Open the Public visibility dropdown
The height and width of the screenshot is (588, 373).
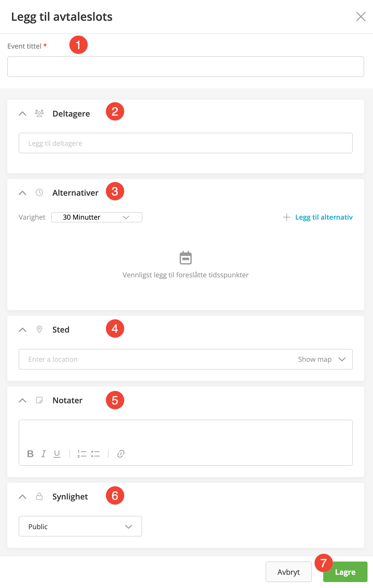click(80, 526)
